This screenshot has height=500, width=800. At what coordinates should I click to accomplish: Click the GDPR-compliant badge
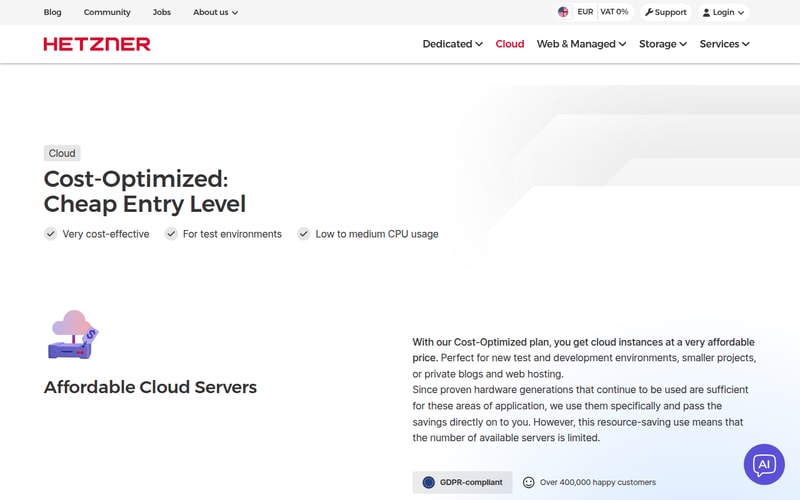462,482
